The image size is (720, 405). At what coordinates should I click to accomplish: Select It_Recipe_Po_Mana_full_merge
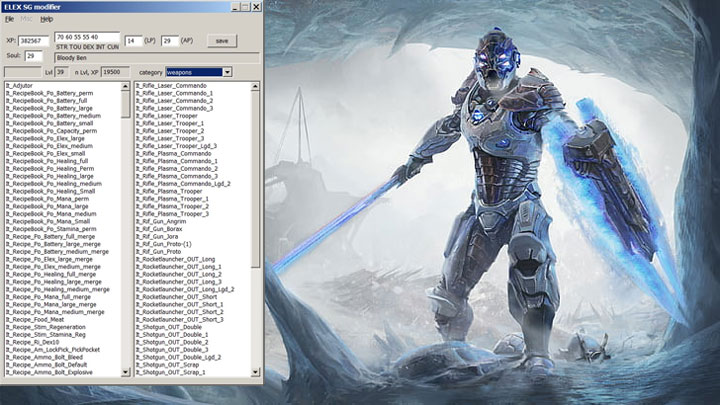(49, 297)
